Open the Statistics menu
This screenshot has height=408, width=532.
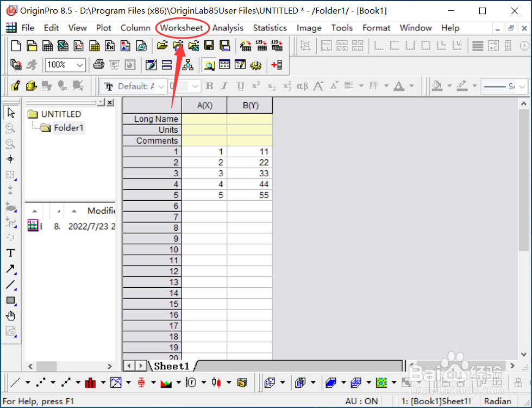(270, 28)
